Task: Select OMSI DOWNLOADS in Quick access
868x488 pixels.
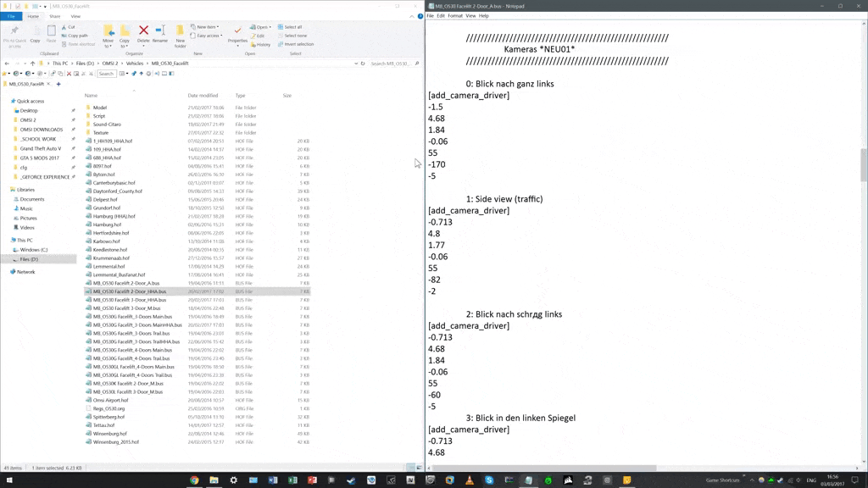Action: point(42,130)
